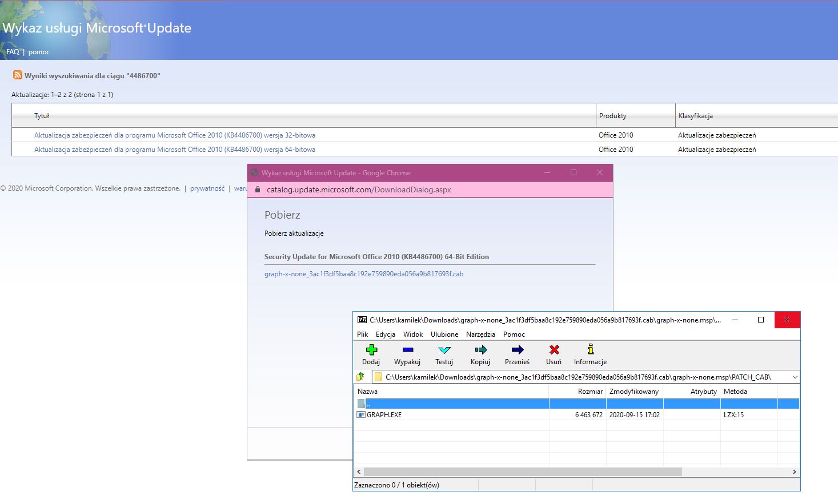Click the padlock icon in Chrome address bar
The width and height of the screenshot is (838, 504).
click(x=257, y=189)
